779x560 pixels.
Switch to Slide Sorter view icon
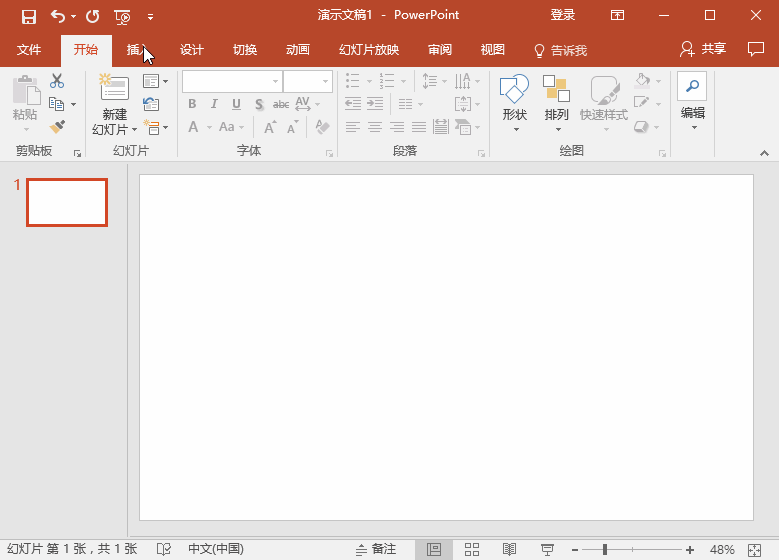472,550
